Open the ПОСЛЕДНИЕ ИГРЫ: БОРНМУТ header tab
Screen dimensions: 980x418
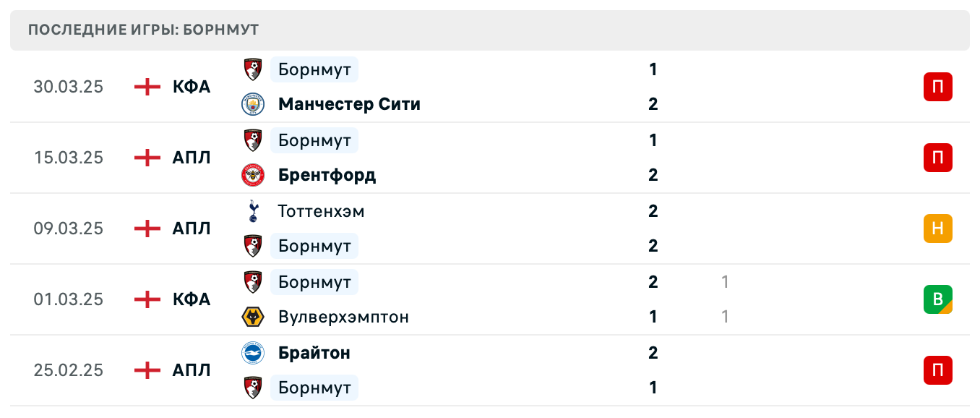(x=142, y=30)
